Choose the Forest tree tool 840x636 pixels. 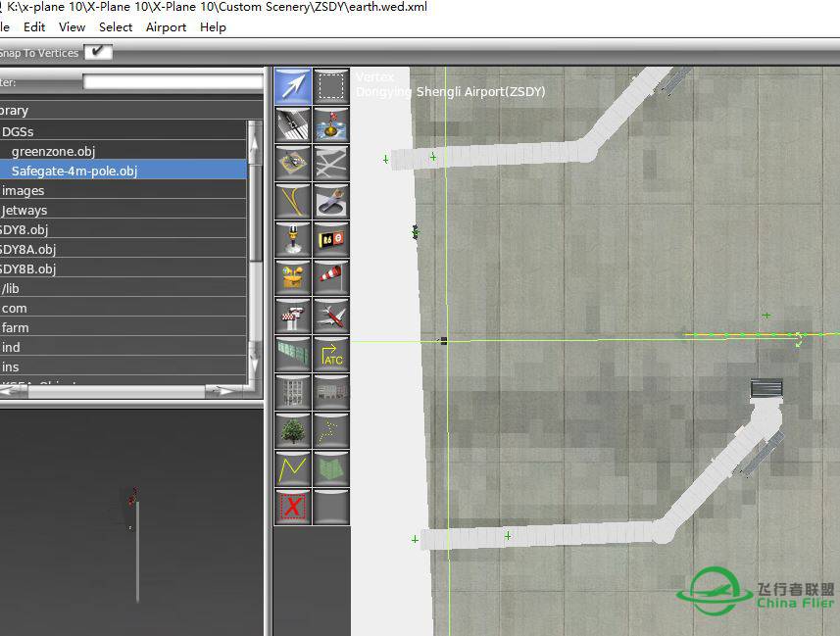(x=292, y=430)
